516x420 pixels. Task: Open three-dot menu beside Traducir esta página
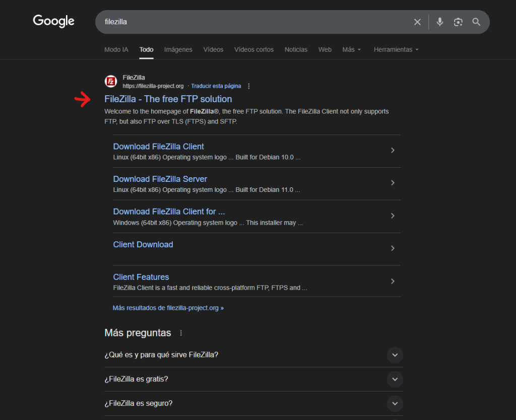coord(249,86)
